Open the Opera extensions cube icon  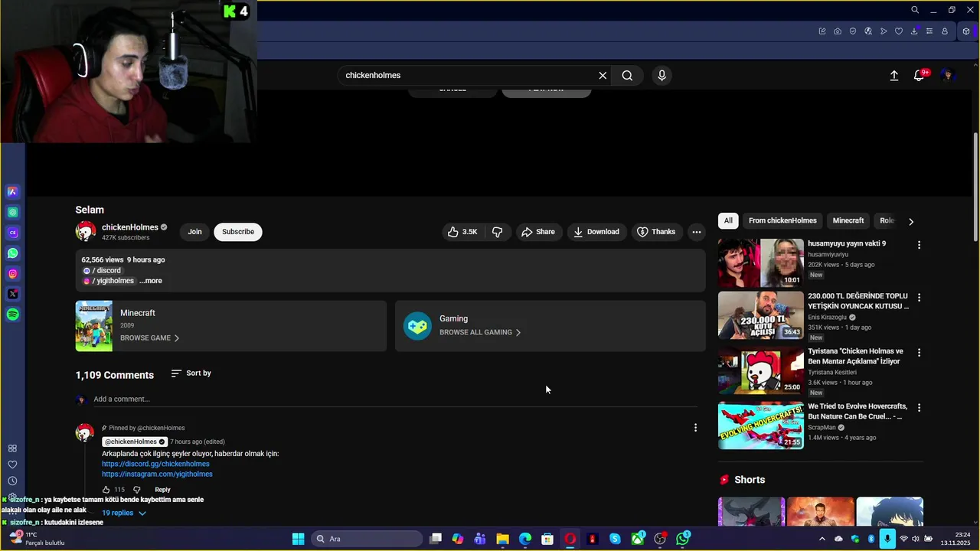(966, 31)
